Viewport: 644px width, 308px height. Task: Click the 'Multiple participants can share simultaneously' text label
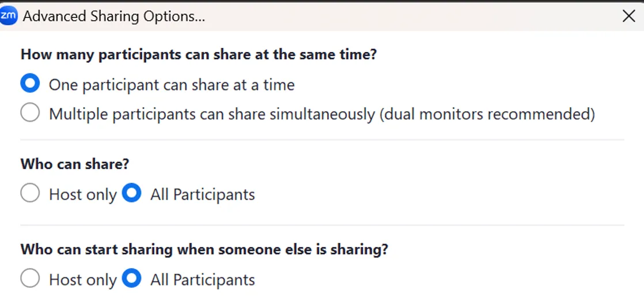(x=321, y=114)
